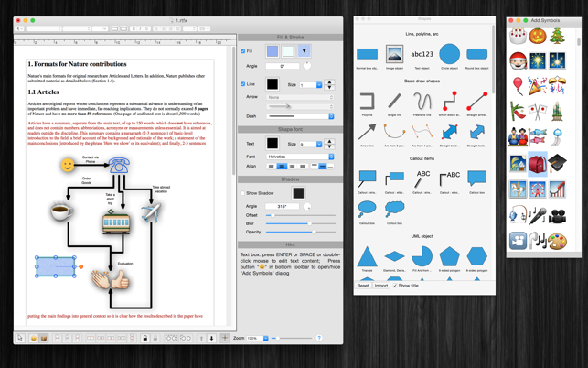Click the Reset button in Shapes window
Image resolution: width=588 pixels, height=368 pixels.
(x=363, y=286)
